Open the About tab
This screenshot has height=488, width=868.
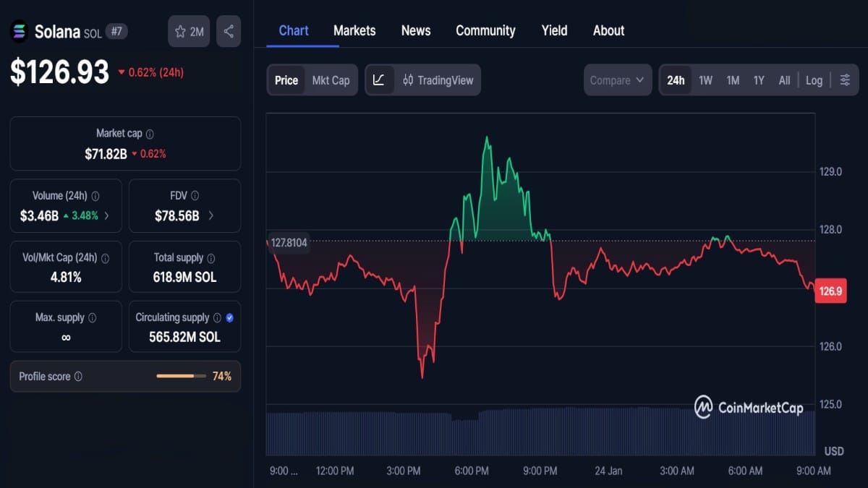click(609, 30)
